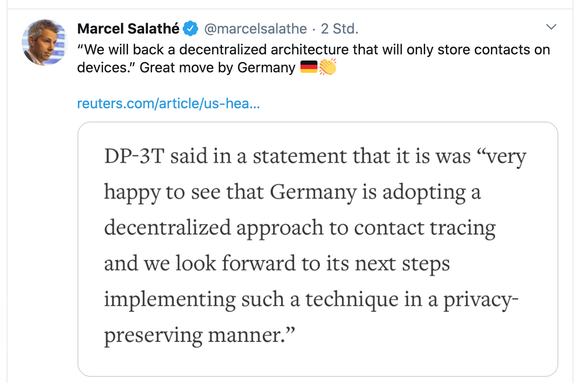The height and width of the screenshot is (383, 582).
Task: Click 'Great move by' in the tweet
Action: pyautogui.click(x=186, y=68)
